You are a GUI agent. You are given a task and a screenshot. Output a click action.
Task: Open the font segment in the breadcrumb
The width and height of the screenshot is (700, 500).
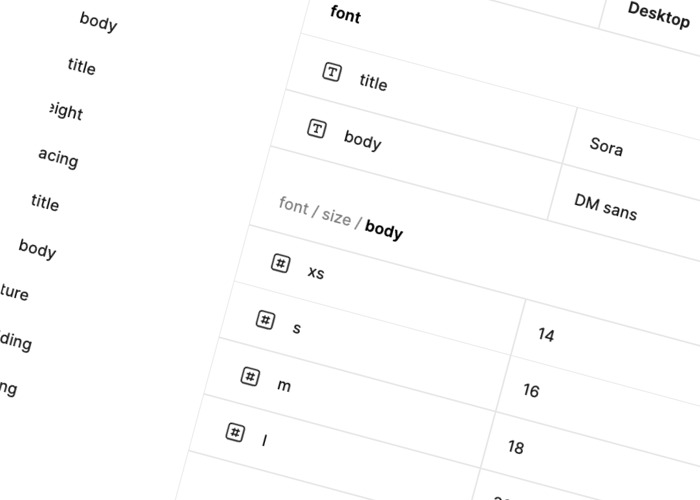point(293,205)
